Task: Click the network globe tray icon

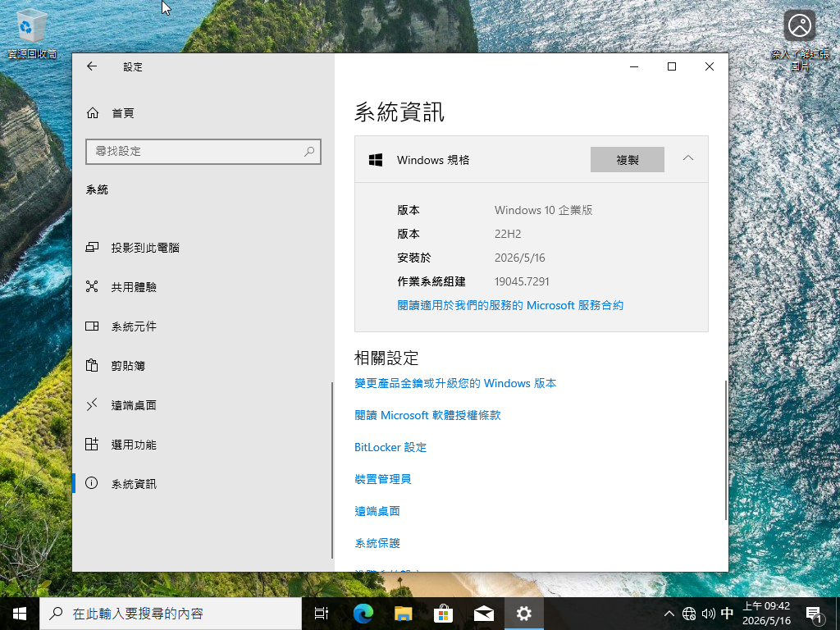Action: (689, 614)
